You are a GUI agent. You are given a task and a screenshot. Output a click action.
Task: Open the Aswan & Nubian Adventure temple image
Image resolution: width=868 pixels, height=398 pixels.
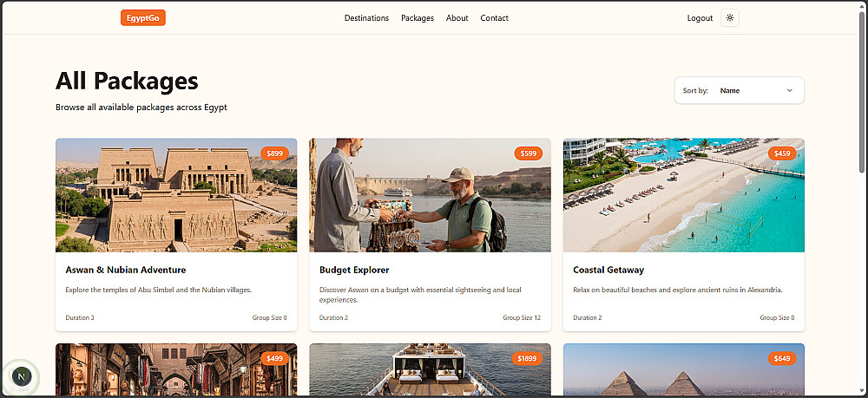(x=176, y=195)
